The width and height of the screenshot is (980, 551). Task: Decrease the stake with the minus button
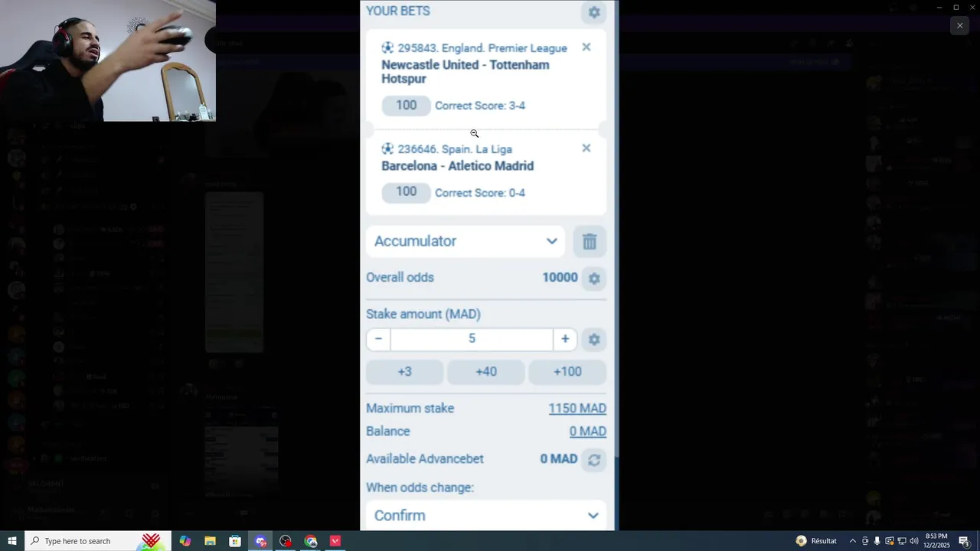(378, 339)
